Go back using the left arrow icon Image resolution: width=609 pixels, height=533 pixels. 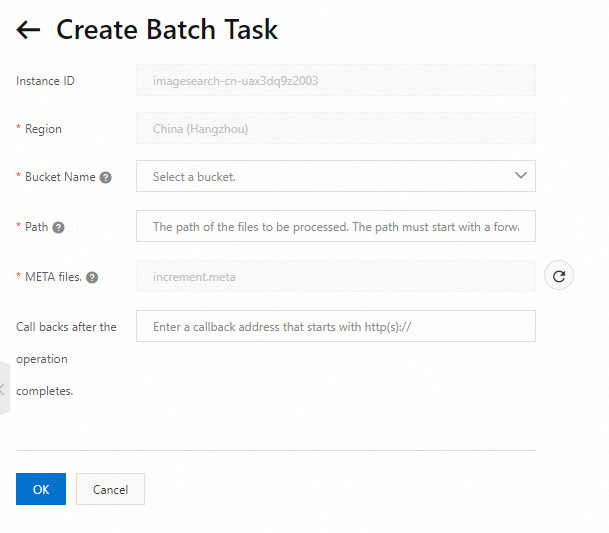point(28,30)
